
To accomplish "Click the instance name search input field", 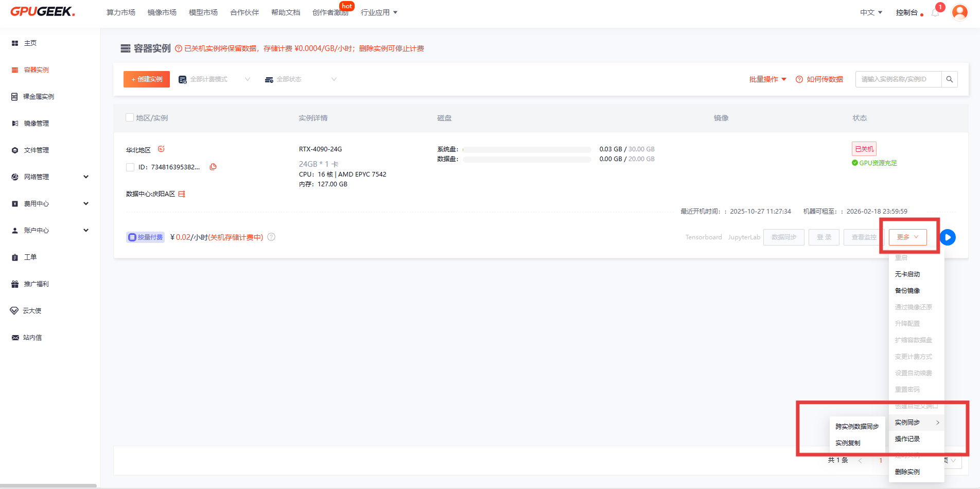I will coord(898,79).
